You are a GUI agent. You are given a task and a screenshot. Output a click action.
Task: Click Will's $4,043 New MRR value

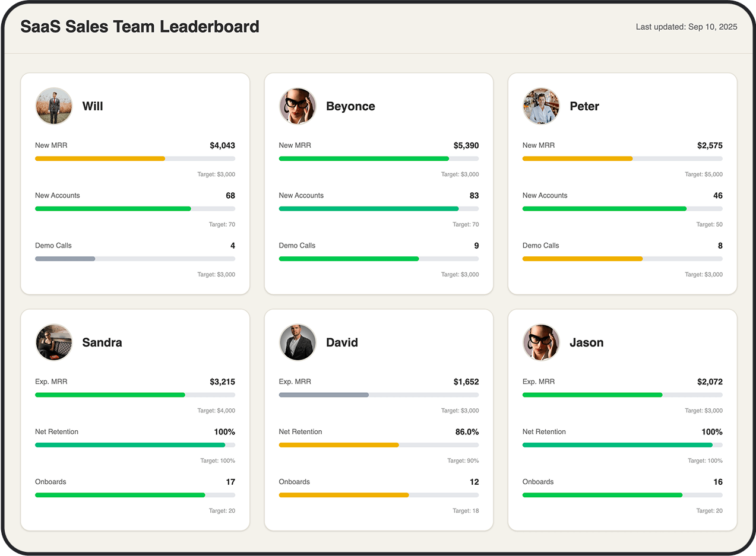(223, 145)
